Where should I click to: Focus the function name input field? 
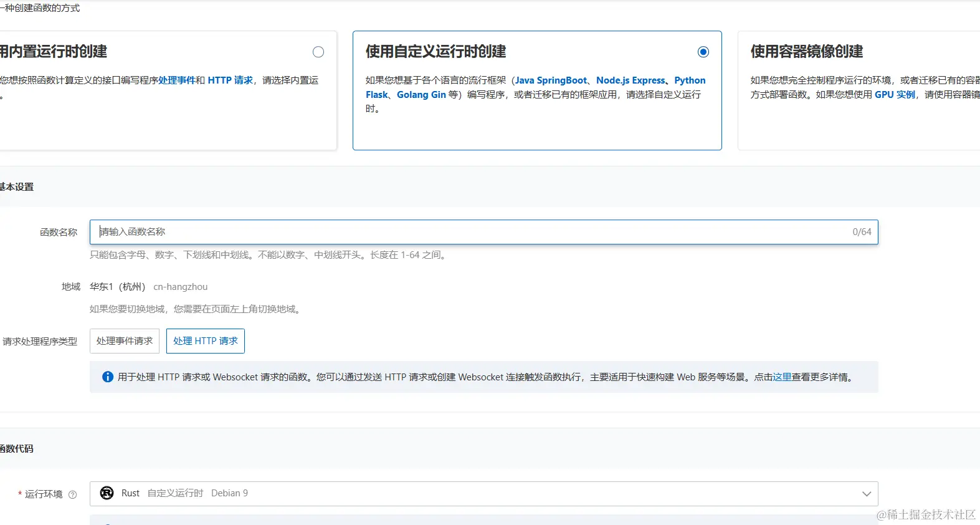(483, 232)
